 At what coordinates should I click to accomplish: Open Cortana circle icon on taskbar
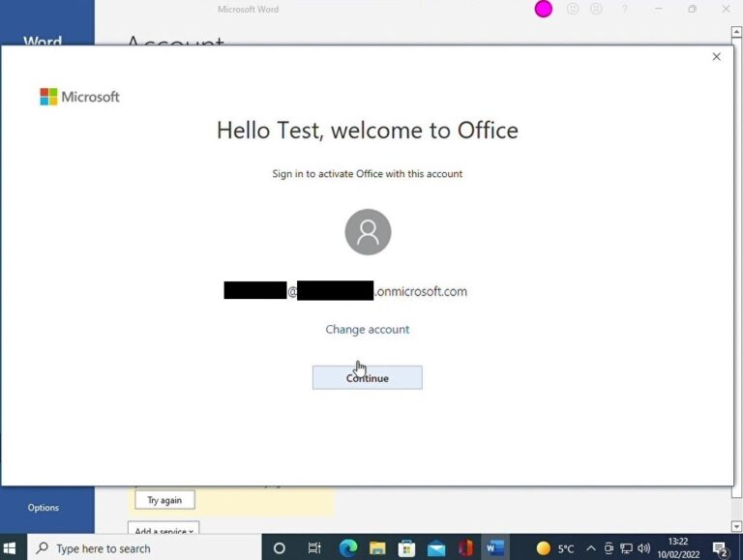pyautogui.click(x=279, y=548)
